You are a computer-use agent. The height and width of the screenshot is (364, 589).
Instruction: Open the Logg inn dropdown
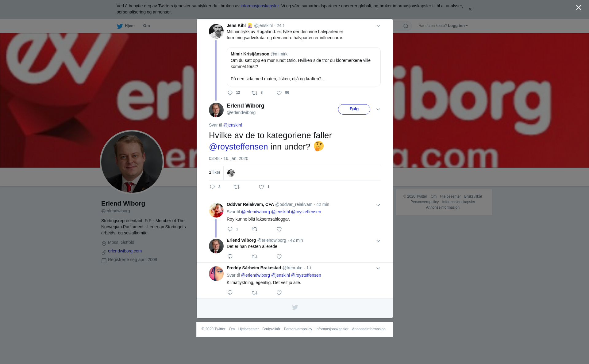point(458,26)
